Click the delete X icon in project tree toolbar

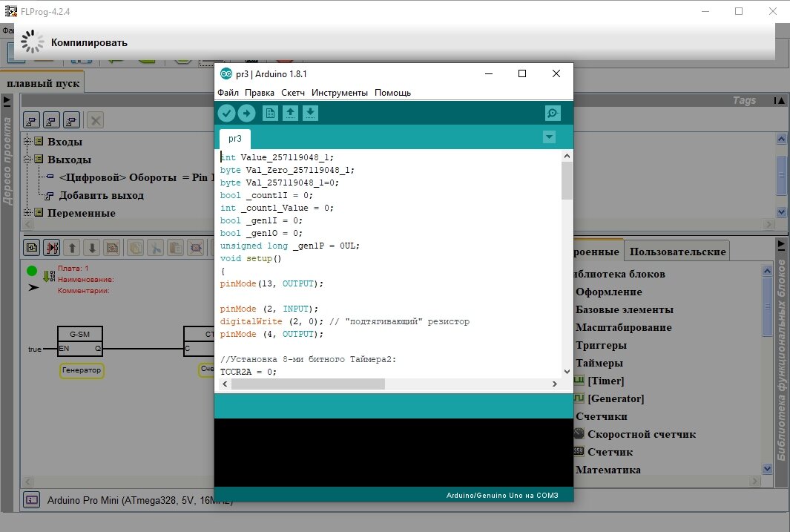tap(95, 120)
